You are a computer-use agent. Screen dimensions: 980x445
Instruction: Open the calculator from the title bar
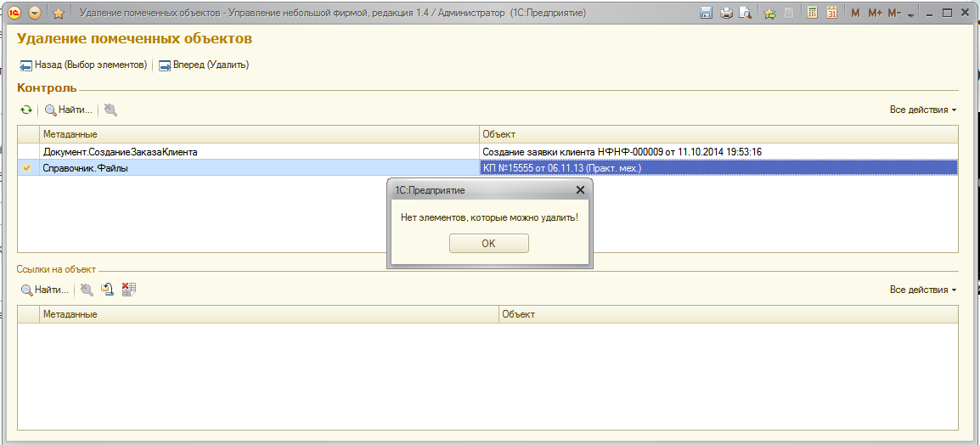point(813,14)
